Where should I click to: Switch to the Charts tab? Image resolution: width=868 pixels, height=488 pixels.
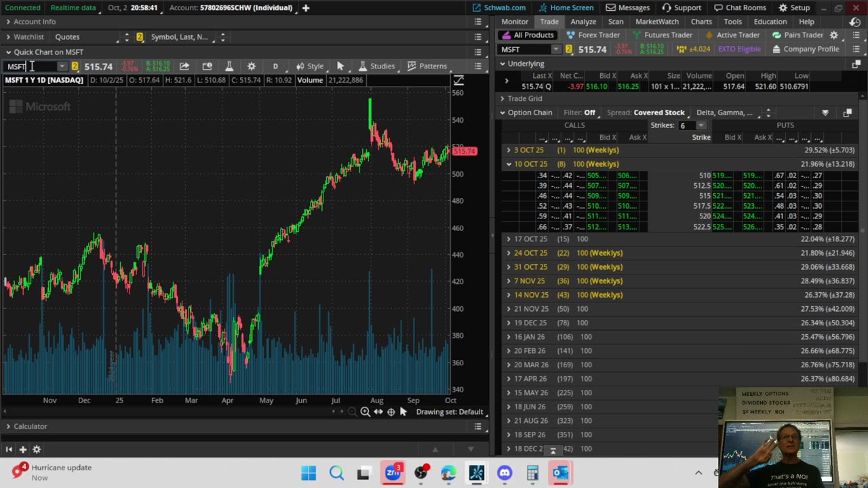click(701, 22)
